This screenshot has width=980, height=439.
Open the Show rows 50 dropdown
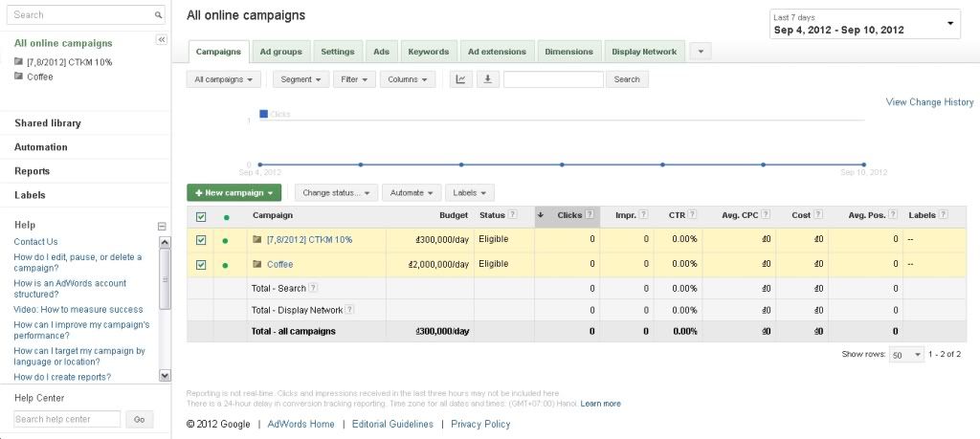pos(906,355)
